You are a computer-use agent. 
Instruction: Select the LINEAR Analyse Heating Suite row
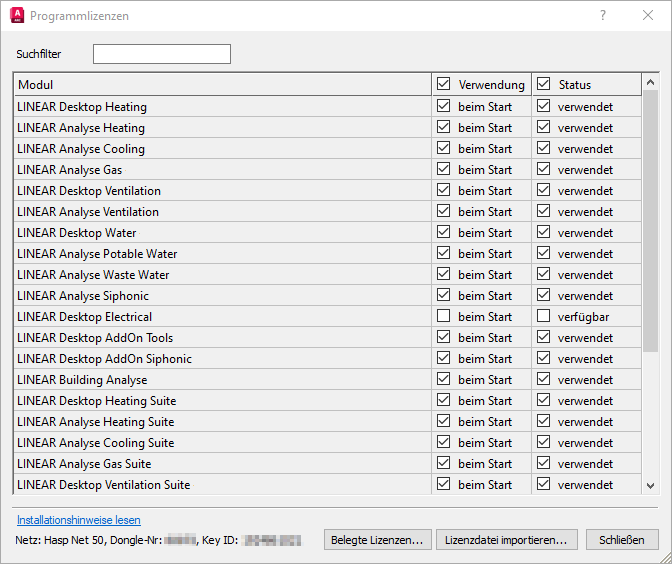pyautogui.click(x=328, y=421)
